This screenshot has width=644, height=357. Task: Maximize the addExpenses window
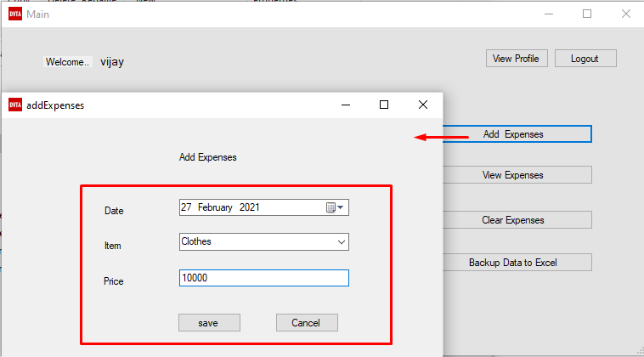click(384, 105)
